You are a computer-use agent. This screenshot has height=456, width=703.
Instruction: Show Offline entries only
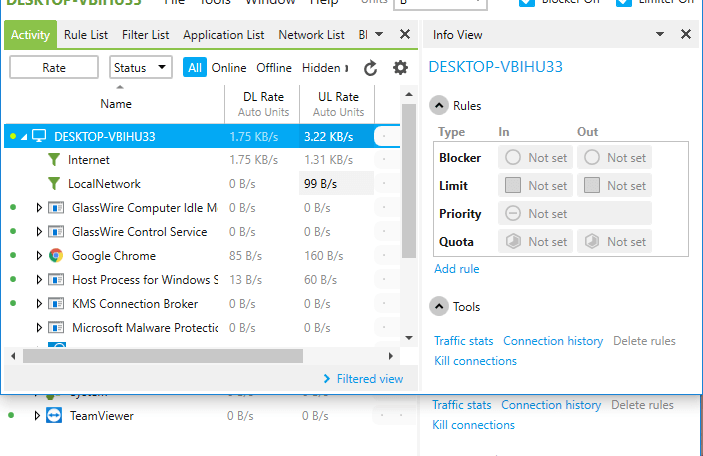273,68
